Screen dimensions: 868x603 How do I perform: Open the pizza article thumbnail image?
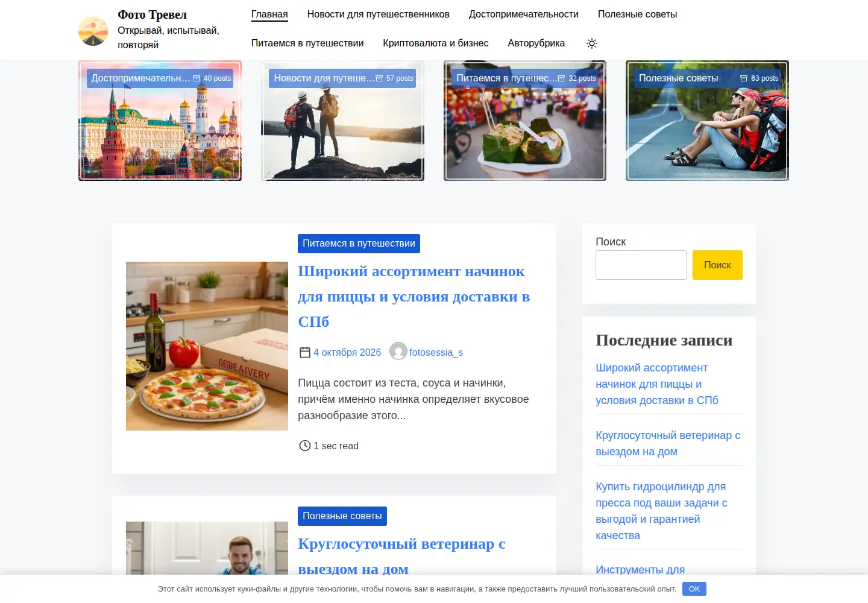(x=207, y=346)
